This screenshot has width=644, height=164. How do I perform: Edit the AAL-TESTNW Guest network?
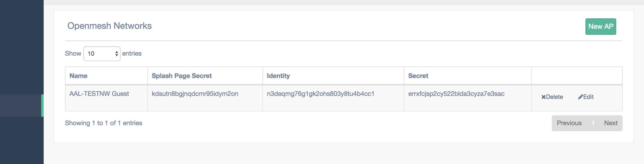coord(586,97)
